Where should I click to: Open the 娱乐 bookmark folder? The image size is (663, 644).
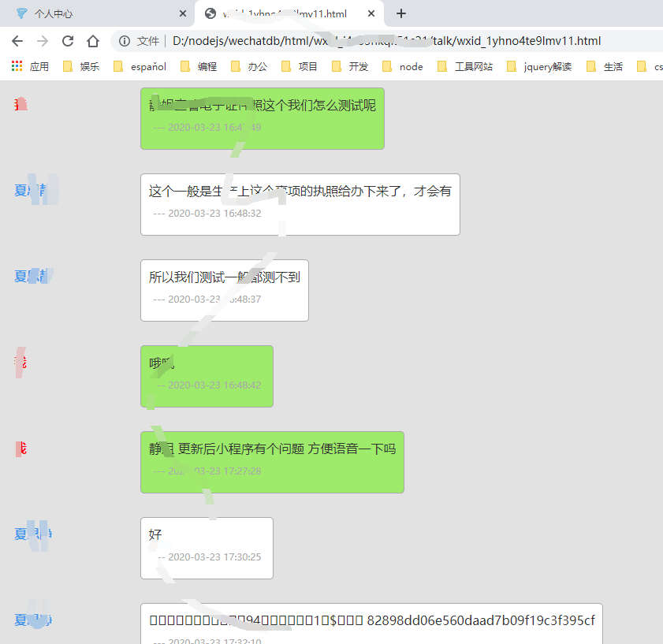click(80, 66)
